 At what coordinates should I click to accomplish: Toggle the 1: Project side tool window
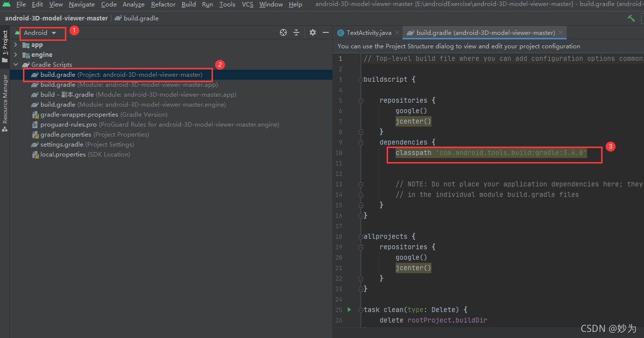[5, 46]
